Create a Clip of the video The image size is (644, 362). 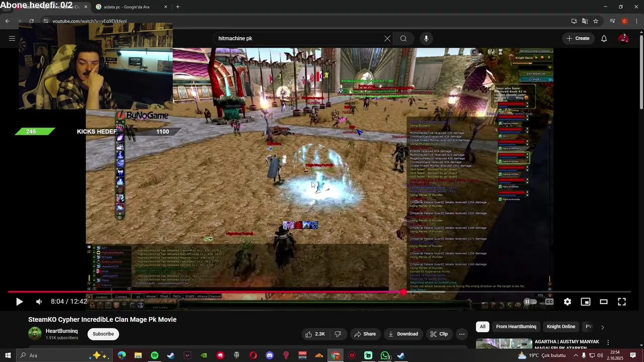coord(439,334)
